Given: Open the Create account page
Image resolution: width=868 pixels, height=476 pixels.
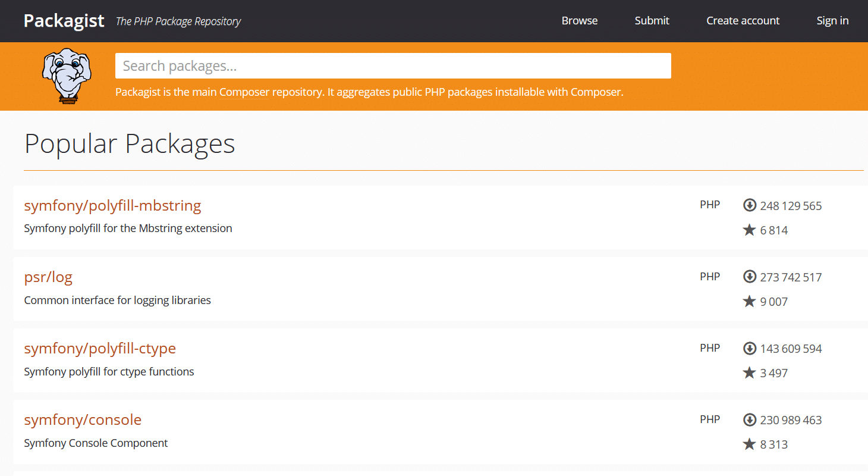Looking at the screenshot, I should (743, 21).
